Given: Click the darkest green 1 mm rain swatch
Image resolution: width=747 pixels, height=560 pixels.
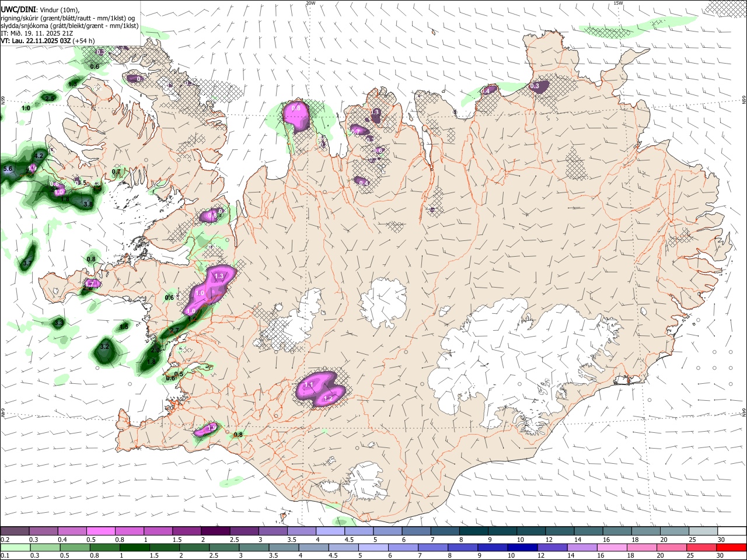Looking at the screenshot, I should coord(134,548).
